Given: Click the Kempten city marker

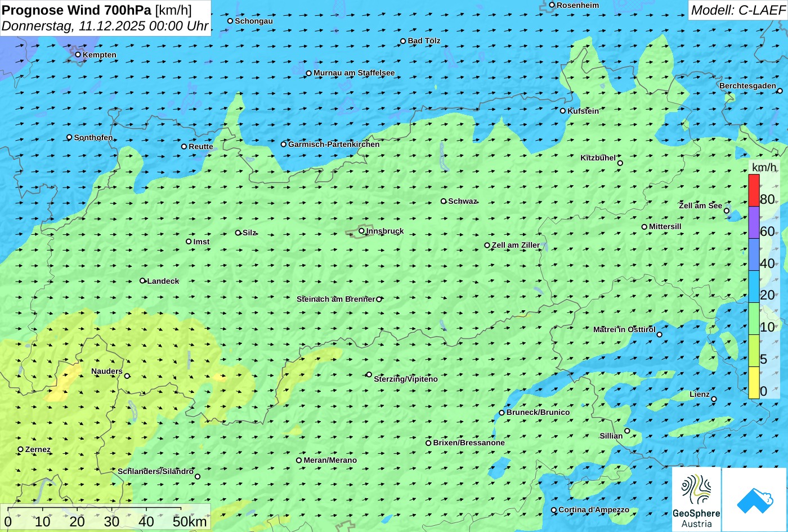Looking at the screenshot, I should [x=78, y=55].
